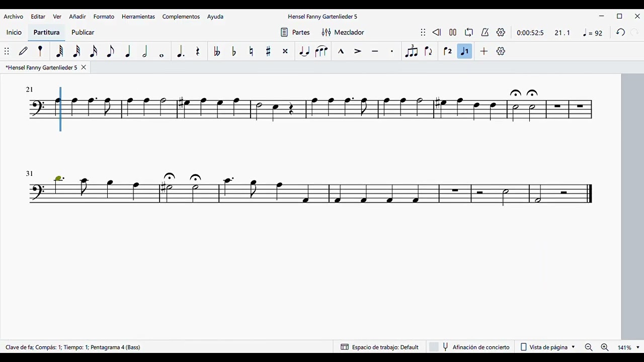
Task: Select the 32nd note duration
Action: point(76,51)
